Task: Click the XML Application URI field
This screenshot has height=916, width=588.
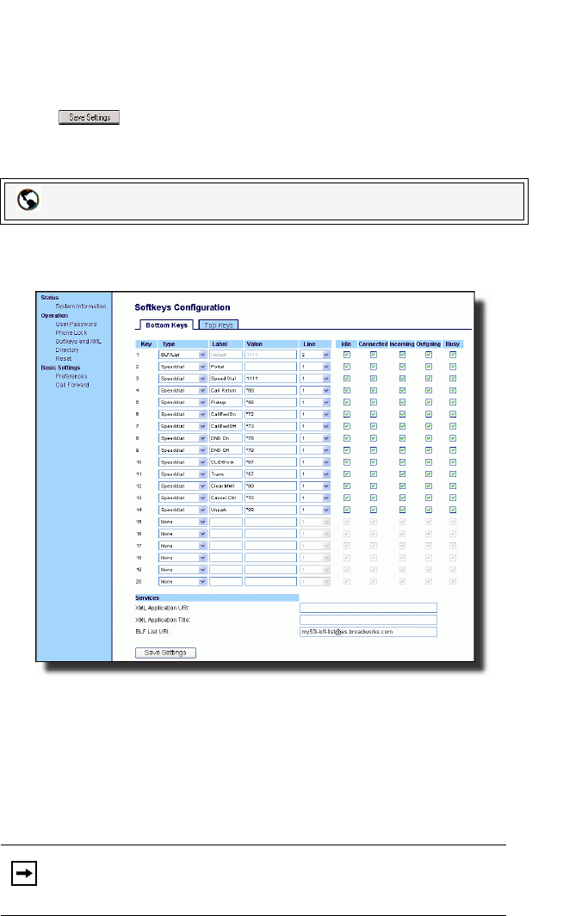Action: (368, 608)
